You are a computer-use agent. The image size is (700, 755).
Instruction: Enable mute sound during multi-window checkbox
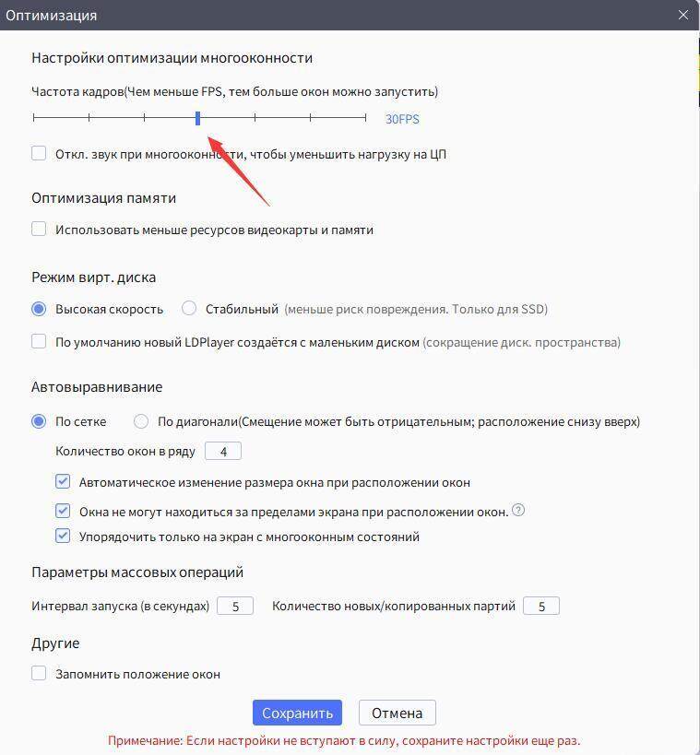tap(39, 154)
